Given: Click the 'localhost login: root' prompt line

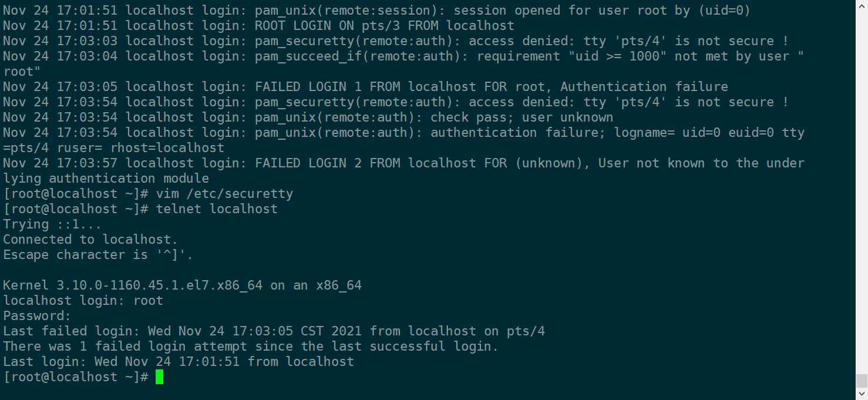Looking at the screenshot, I should [83, 301].
